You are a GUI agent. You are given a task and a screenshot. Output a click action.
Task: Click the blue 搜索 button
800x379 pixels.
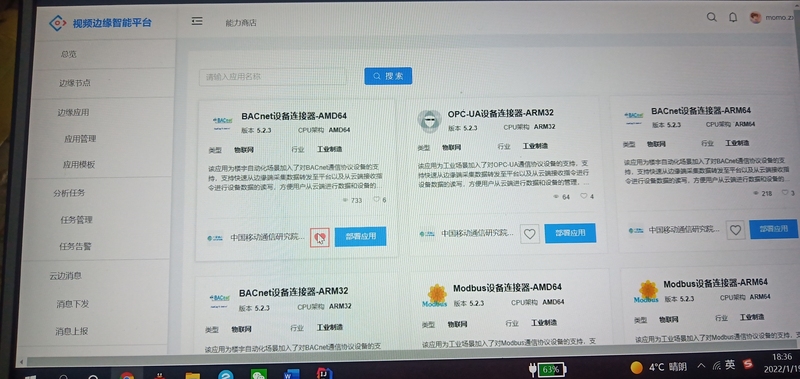pos(388,76)
